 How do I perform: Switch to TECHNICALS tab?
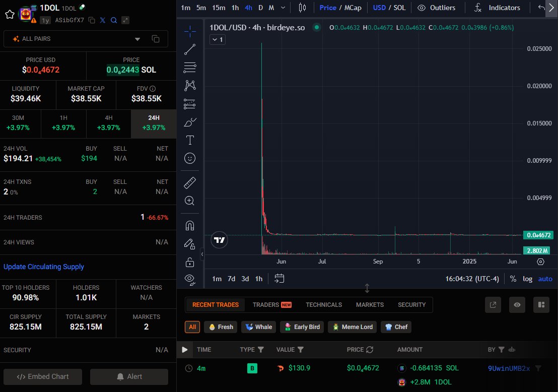[324, 305]
